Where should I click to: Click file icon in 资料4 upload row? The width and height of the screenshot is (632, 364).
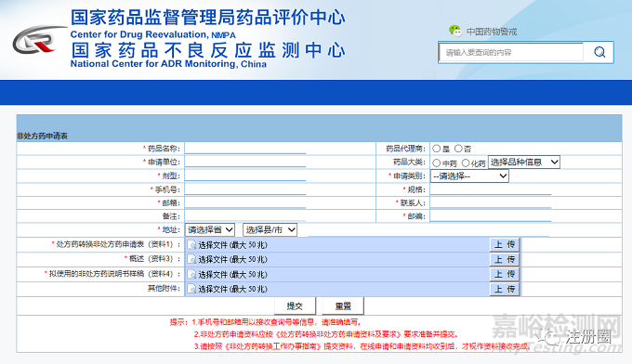[x=192, y=274]
